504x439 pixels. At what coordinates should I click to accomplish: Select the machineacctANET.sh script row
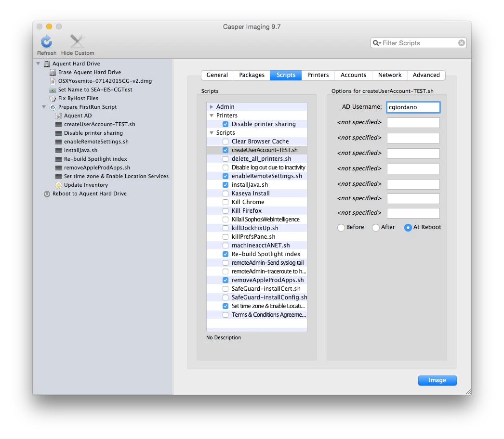pyautogui.click(x=257, y=245)
